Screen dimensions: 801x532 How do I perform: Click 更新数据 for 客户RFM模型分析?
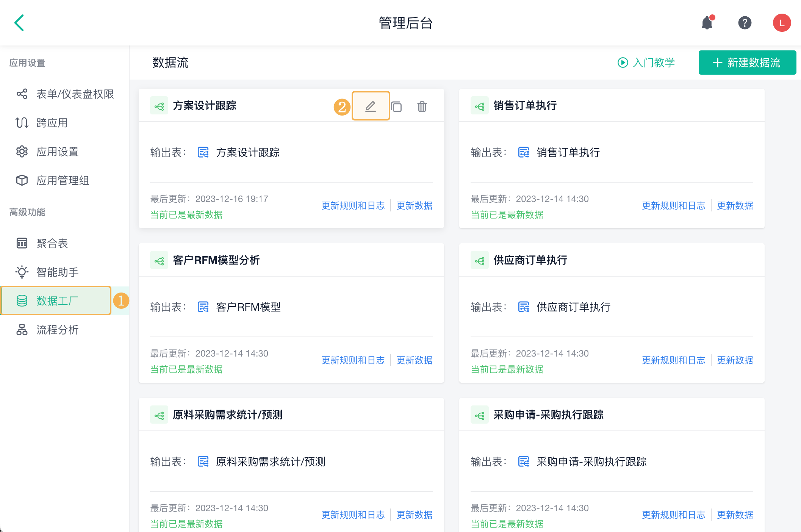coord(415,360)
